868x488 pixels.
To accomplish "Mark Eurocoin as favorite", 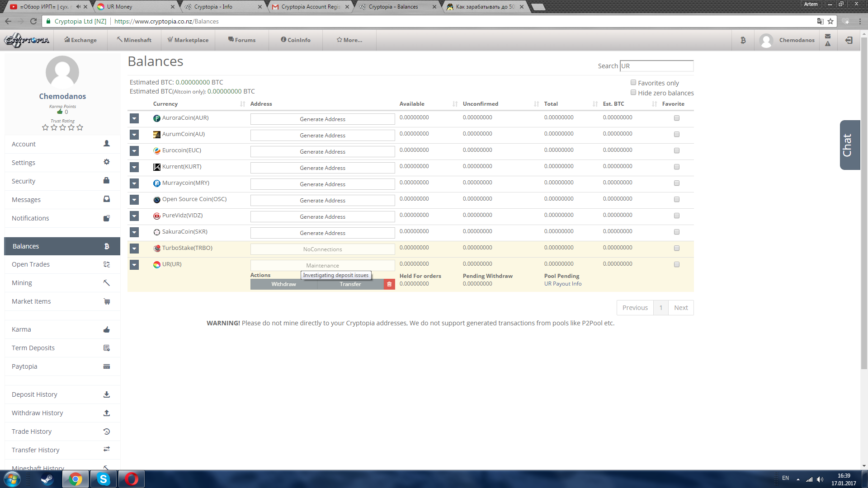I will tap(677, 151).
